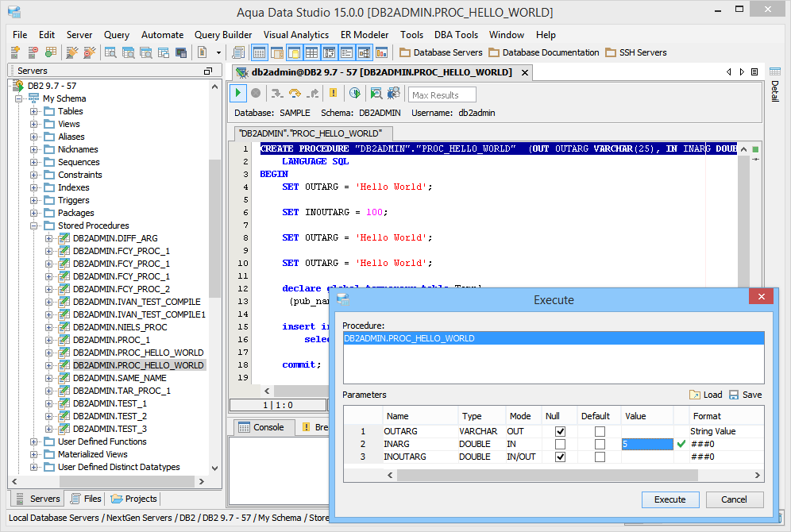Enable the Default checkbox for INOUTARG

pos(600,457)
